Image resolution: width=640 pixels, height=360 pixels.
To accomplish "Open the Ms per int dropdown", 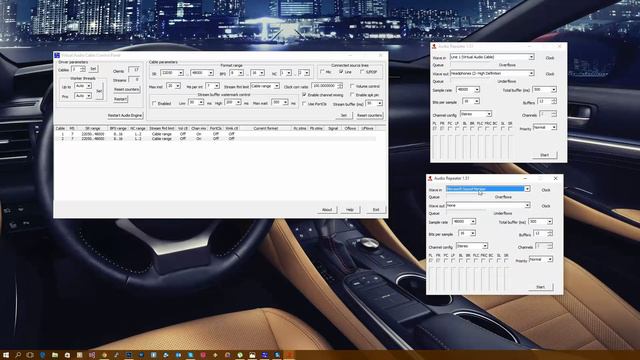I will click(x=212, y=86).
